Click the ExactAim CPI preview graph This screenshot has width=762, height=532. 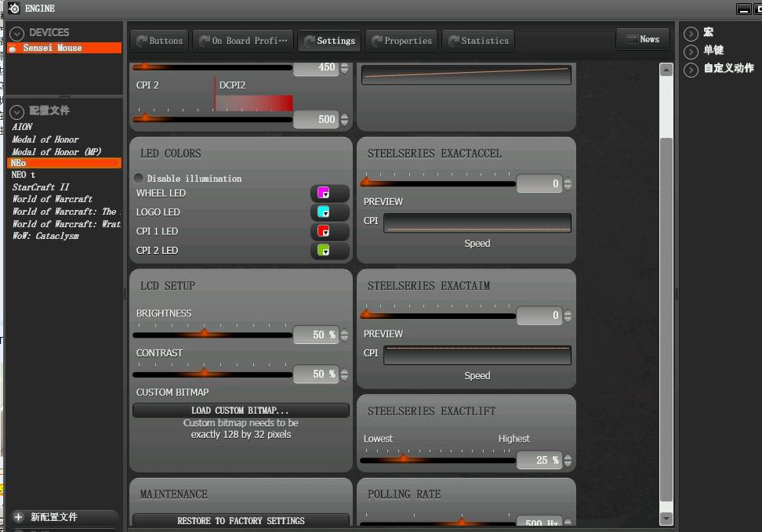(x=477, y=355)
